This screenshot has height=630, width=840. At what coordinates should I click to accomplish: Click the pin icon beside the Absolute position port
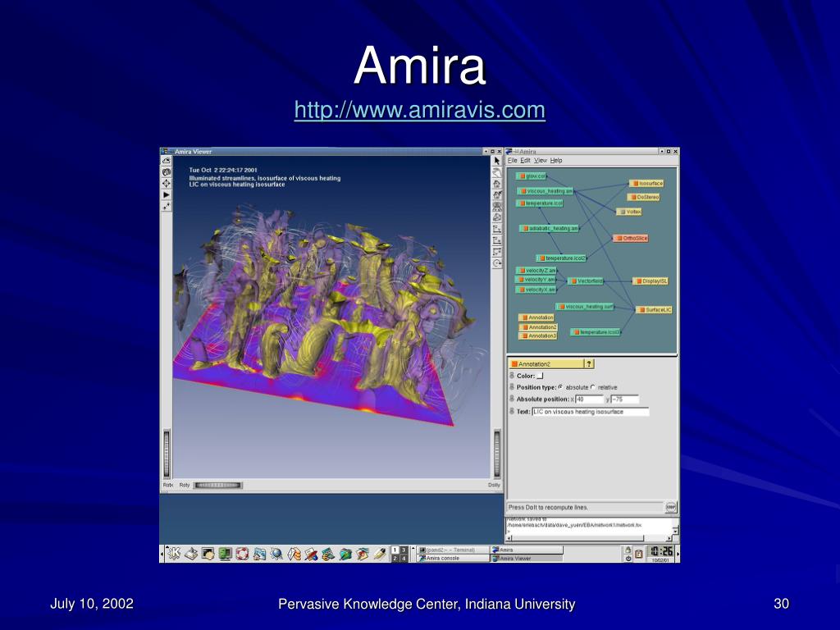512,399
